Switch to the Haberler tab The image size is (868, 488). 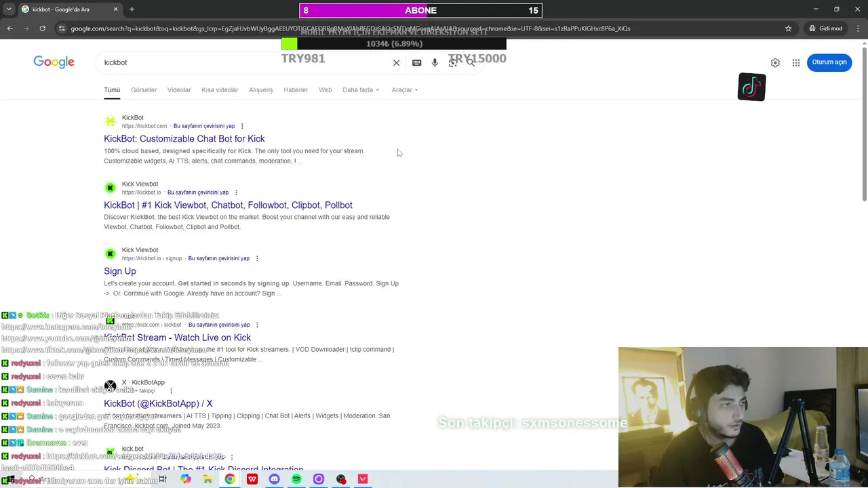tap(296, 90)
